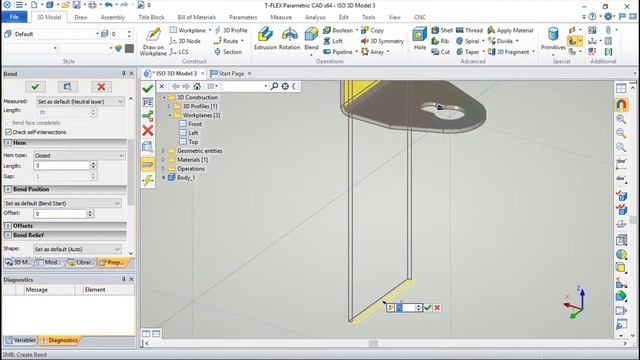Start Draw on Workplane

153,41
